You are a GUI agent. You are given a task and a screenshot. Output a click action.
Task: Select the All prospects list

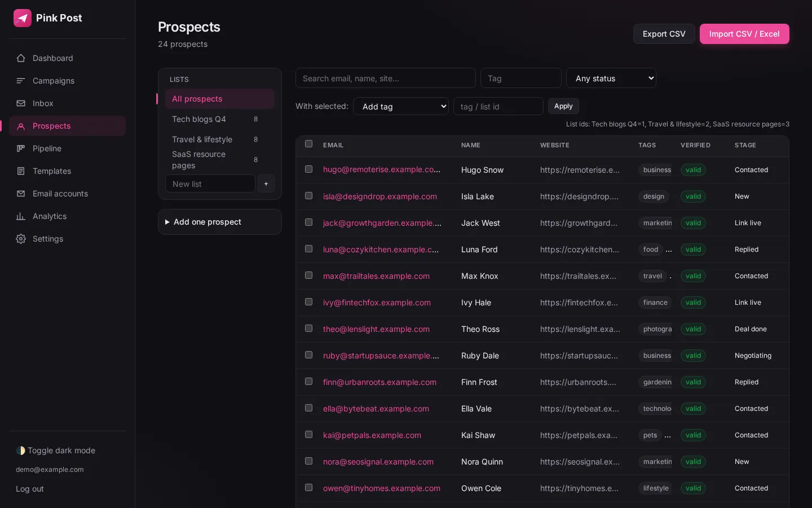click(220, 99)
